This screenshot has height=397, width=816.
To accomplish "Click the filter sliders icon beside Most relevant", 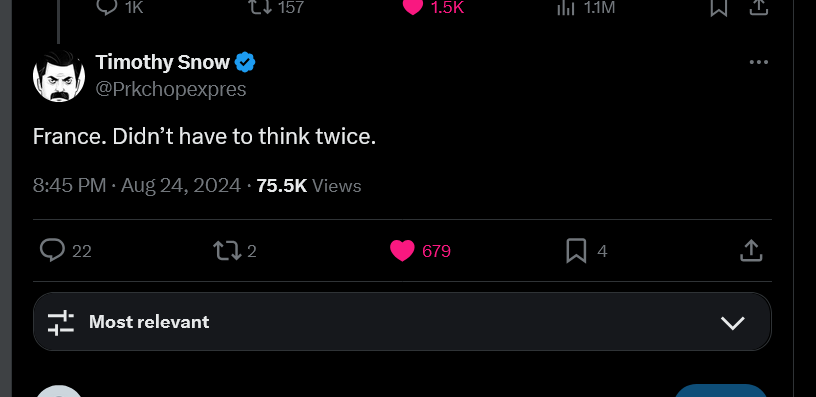I will (x=60, y=322).
